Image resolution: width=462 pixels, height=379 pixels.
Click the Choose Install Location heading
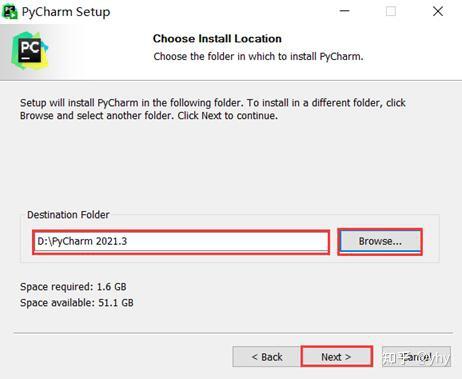217,39
